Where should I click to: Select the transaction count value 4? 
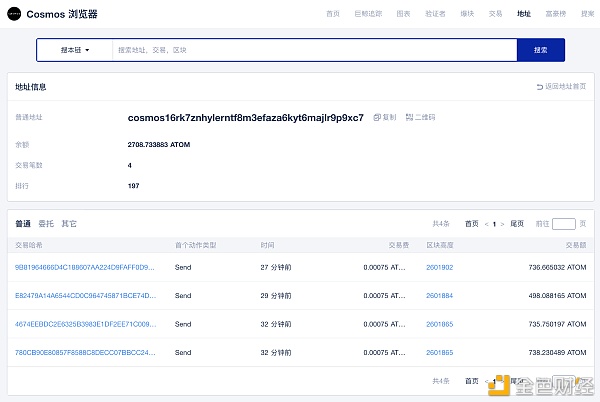(x=130, y=165)
